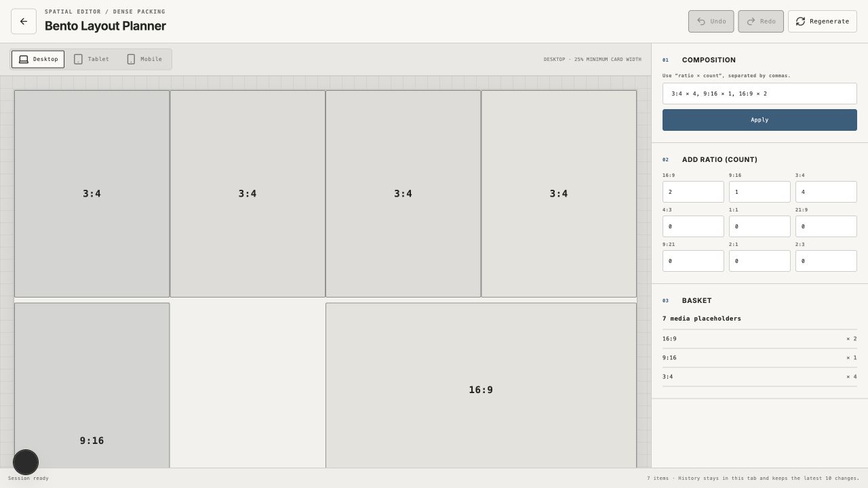Screen dimensions: 868x488
Task: Switch to the Tablet view tab
Action: [x=92, y=59]
